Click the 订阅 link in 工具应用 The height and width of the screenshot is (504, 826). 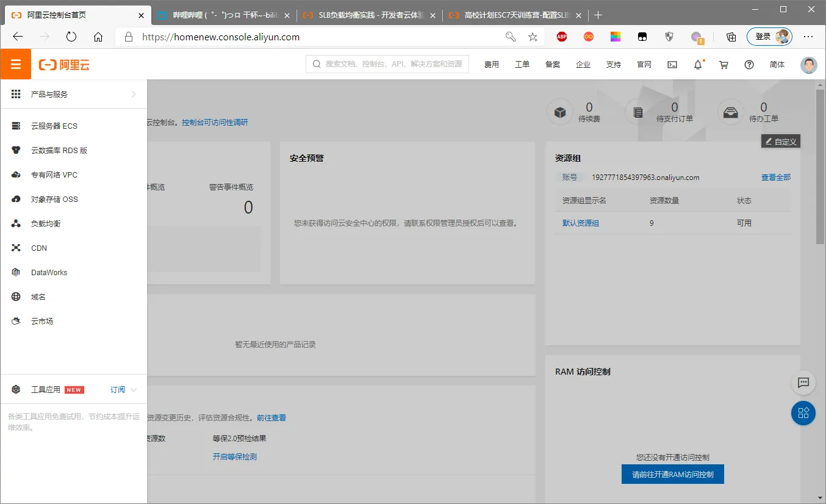tap(118, 390)
